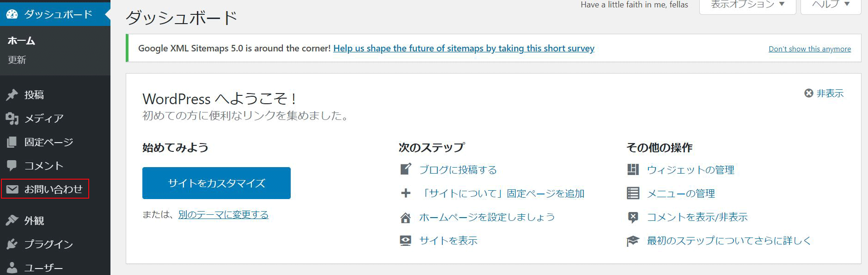Click the pages icon beside 固定ページ

click(12, 142)
